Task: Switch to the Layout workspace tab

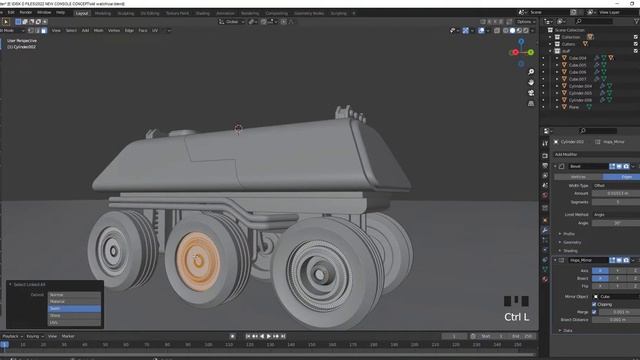Action: (82, 13)
